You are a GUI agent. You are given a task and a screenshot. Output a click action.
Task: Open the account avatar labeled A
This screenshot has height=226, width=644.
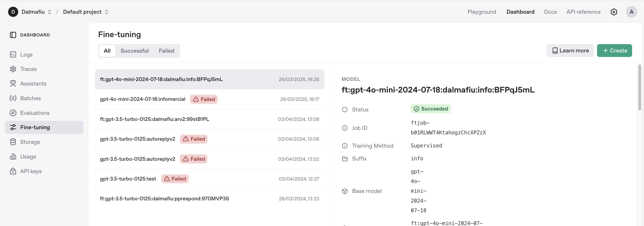(631, 12)
